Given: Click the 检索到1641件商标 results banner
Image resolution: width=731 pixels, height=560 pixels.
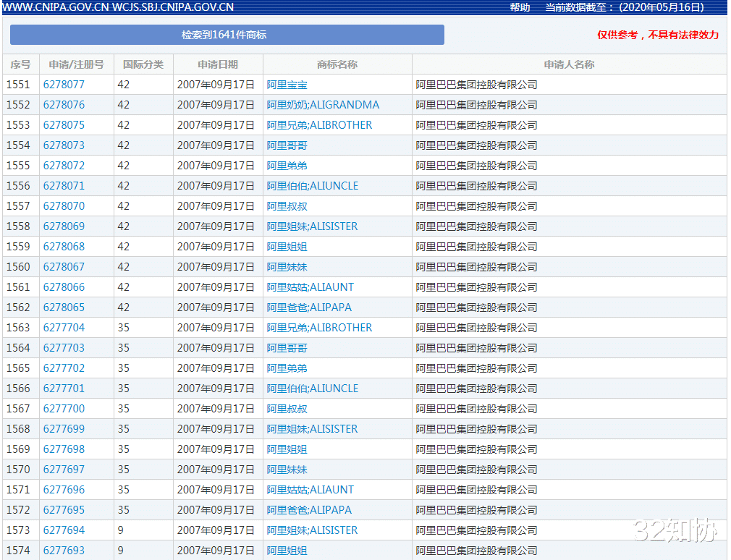Looking at the screenshot, I should click(227, 35).
